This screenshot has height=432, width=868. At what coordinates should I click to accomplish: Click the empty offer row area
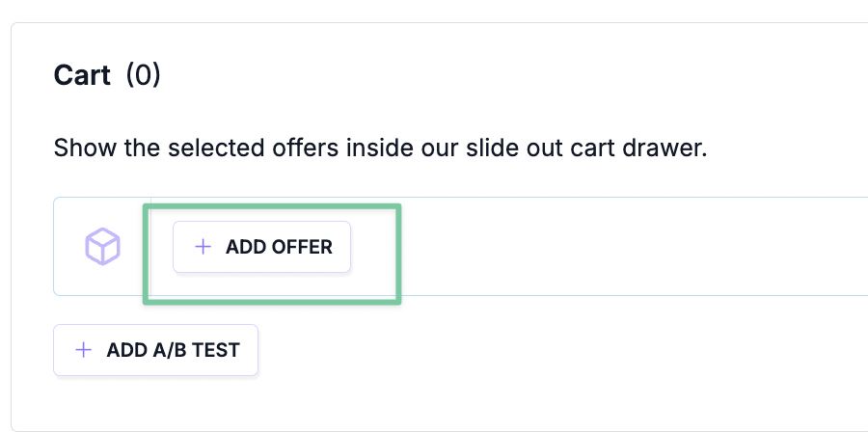click(x=627, y=247)
